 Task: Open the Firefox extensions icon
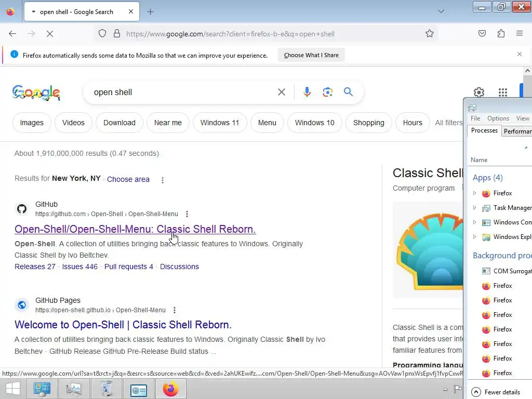point(501,33)
